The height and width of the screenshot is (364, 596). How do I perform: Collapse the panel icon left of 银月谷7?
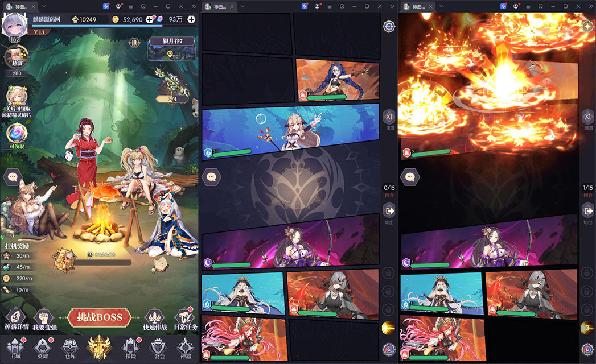coord(134,43)
